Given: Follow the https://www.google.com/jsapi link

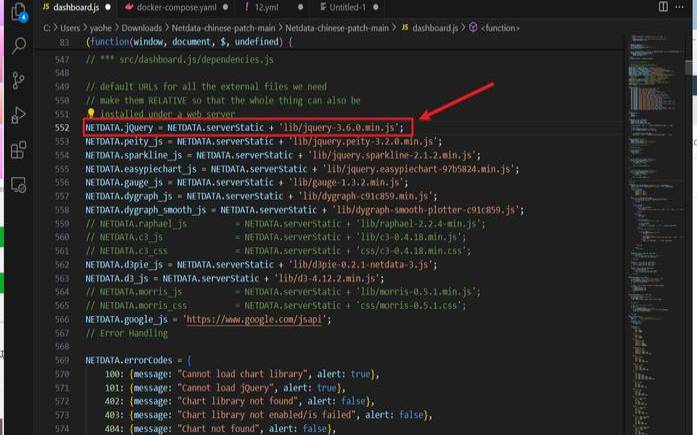Looking at the screenshot, I should (x=254, y=319).
